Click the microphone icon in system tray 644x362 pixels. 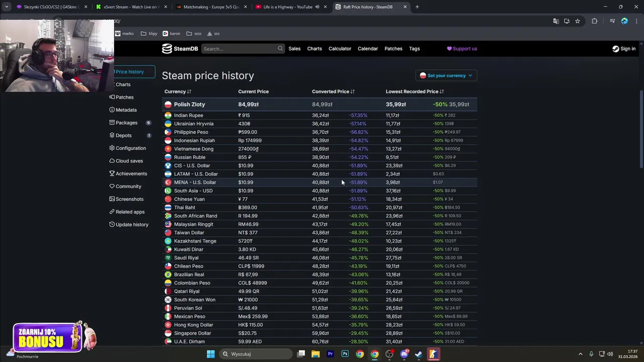(x=591, y=354)
